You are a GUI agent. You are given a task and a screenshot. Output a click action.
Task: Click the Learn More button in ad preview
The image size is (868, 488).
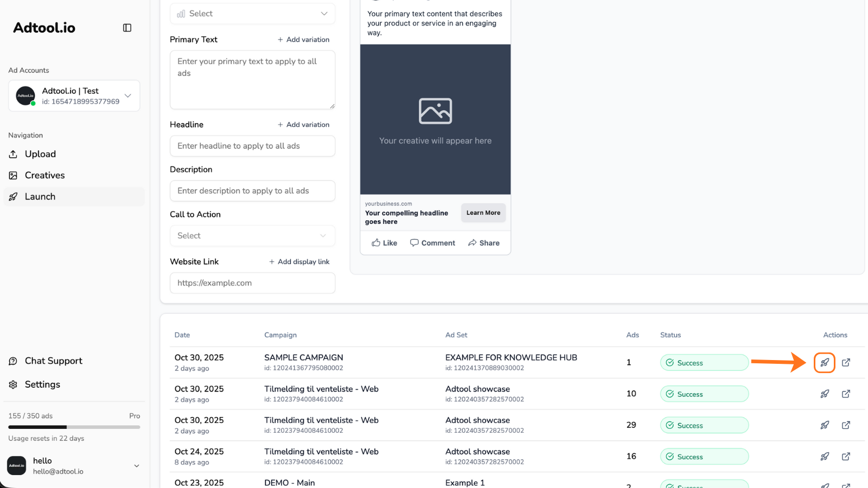pyautogui.click(x=483, y=213)
